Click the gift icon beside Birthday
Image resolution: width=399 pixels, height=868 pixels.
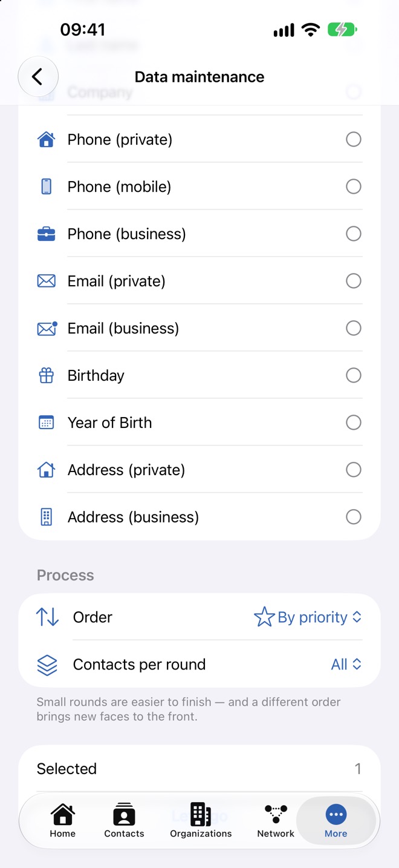(47, 376)
